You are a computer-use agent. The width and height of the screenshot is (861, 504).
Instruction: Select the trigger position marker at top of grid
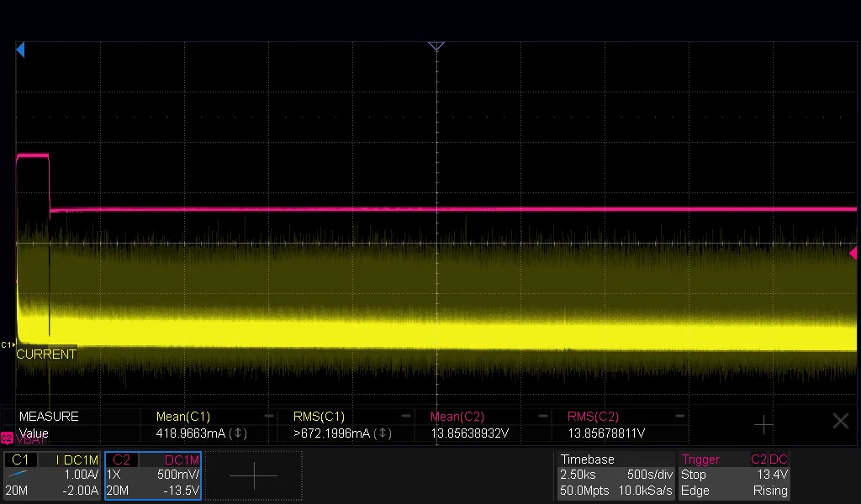(436, 46)
